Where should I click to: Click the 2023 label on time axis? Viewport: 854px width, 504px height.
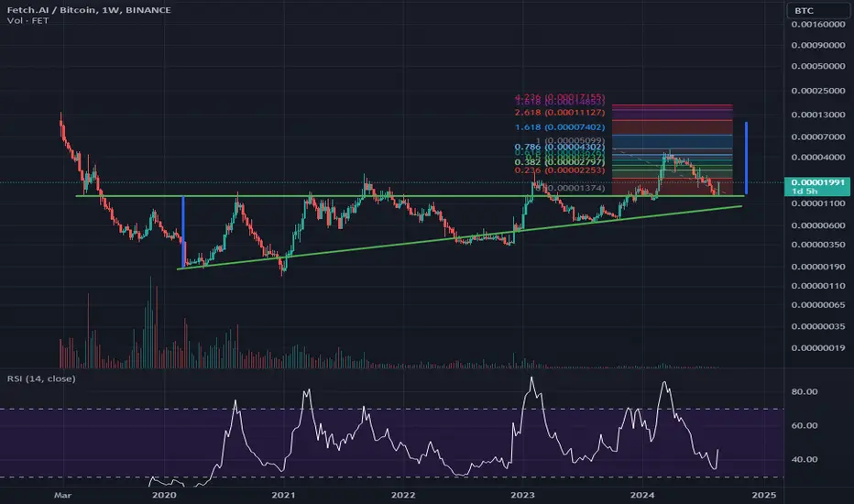click(x=522, y=495)
